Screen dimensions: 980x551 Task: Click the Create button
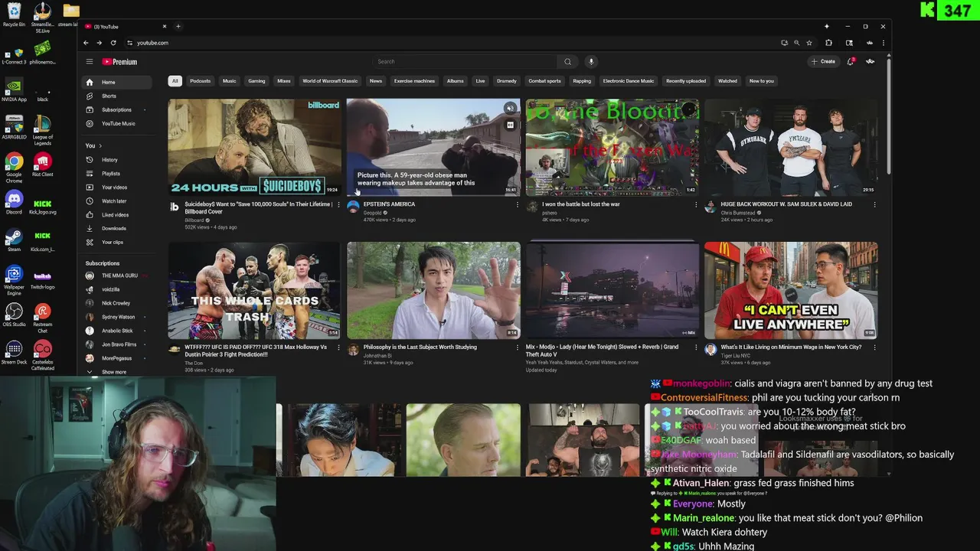tap(823, 61)
